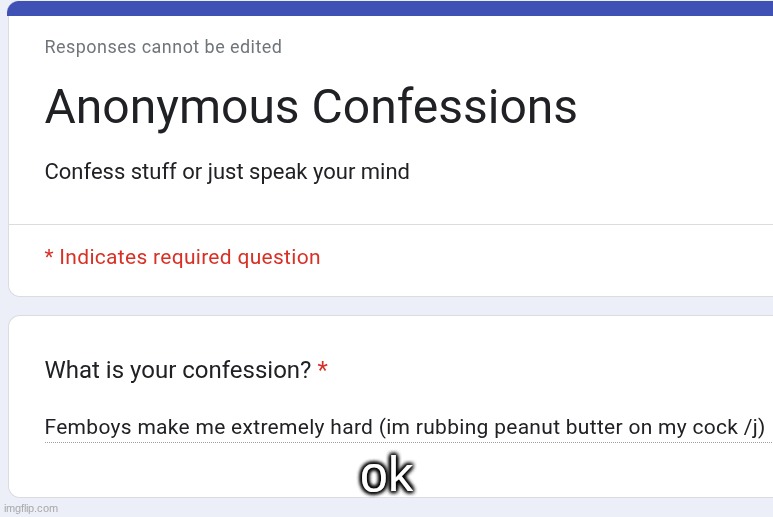Click the red asterisk beside the confession question
The width and height of the screenshot is (773, 517).
pos(322,368)
